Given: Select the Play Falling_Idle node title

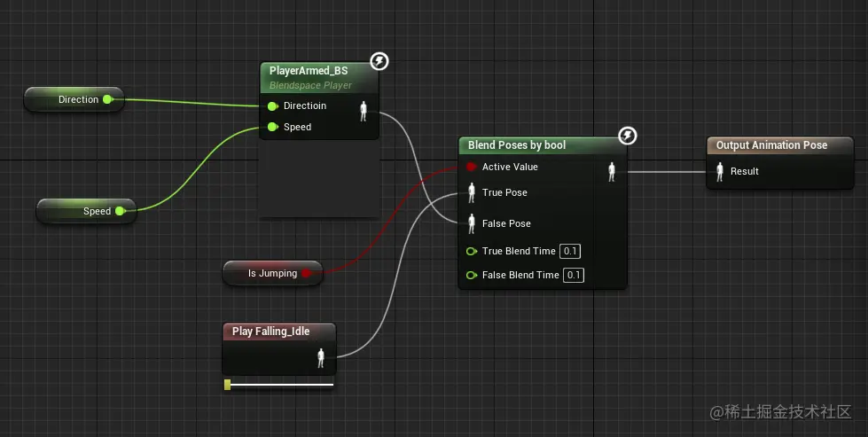Looking at the screenshot, I should coord(270,332).
